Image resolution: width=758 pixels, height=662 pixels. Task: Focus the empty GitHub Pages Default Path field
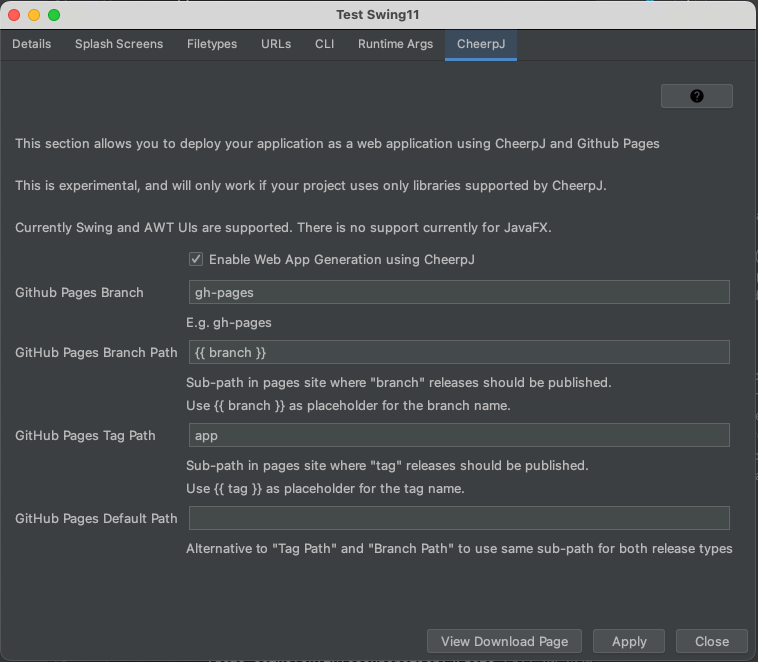click(459, 518)
